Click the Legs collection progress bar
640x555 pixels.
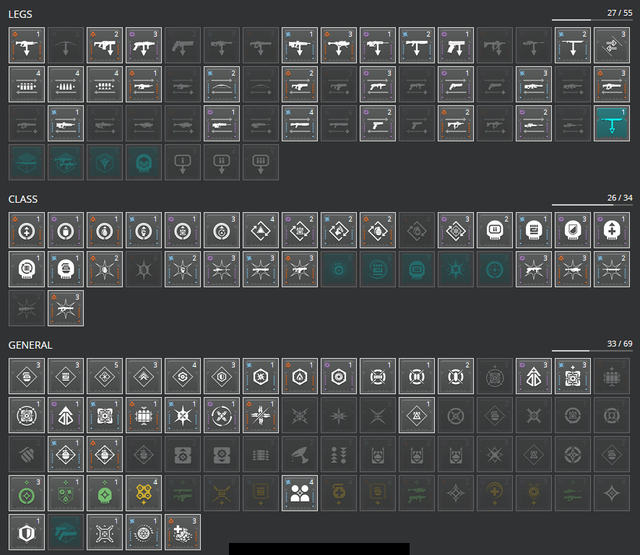coord(592,20)
